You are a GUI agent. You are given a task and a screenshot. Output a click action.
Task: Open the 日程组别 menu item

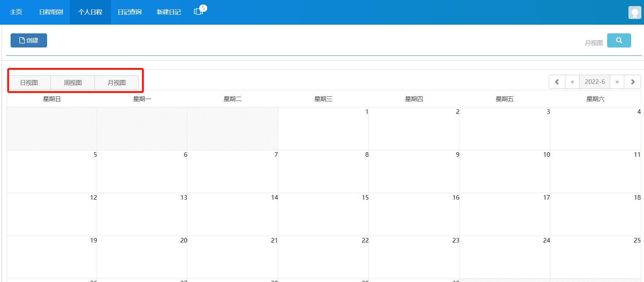click(51, 12)
